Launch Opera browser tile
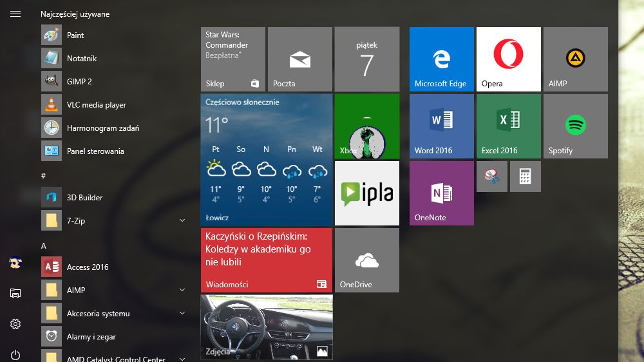Screen dimensions: 644x362 [x=509, y=59]
